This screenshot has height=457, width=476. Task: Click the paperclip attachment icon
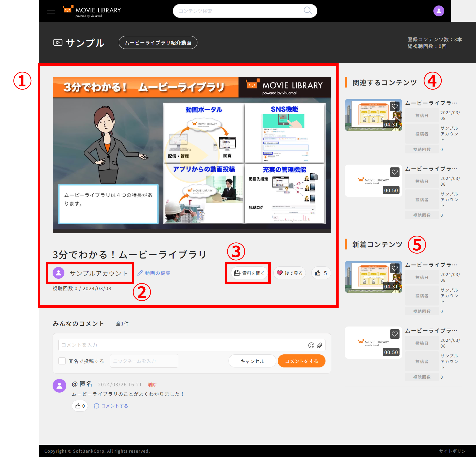[x=320, y=345]
